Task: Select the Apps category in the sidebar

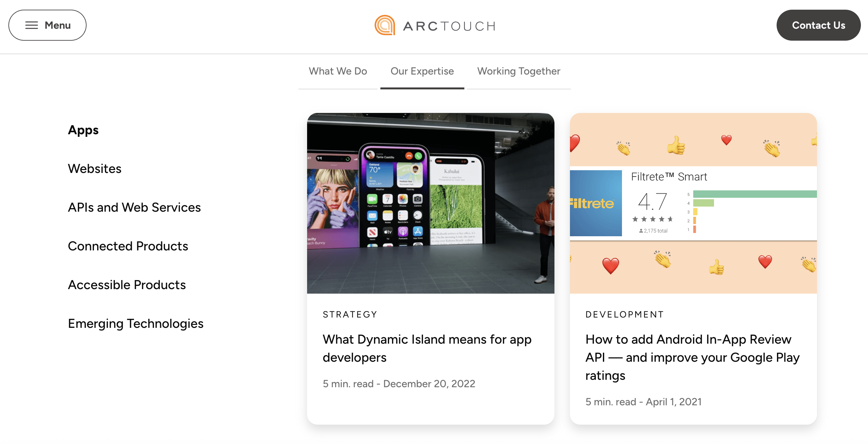Action: [x=83, y=130]
